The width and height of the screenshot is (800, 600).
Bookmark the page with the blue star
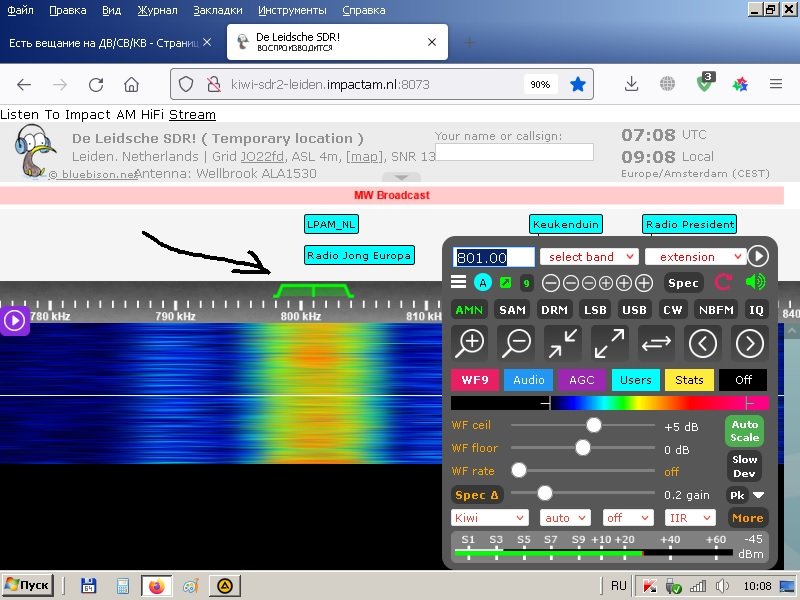tap(578, 84)
